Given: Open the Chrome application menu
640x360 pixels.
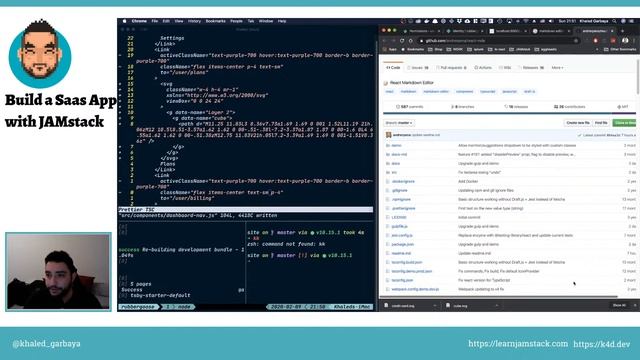Looking at the screenshot, I should coord(139,21).
